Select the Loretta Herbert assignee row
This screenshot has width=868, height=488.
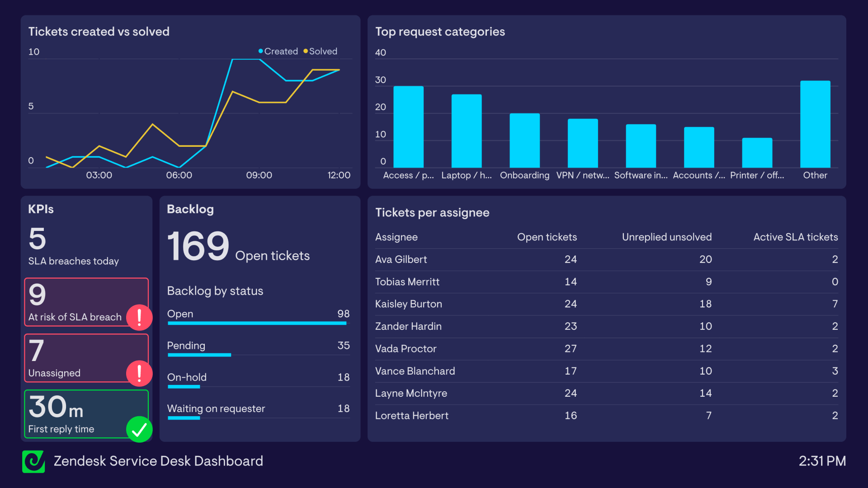tap(411, 416)
